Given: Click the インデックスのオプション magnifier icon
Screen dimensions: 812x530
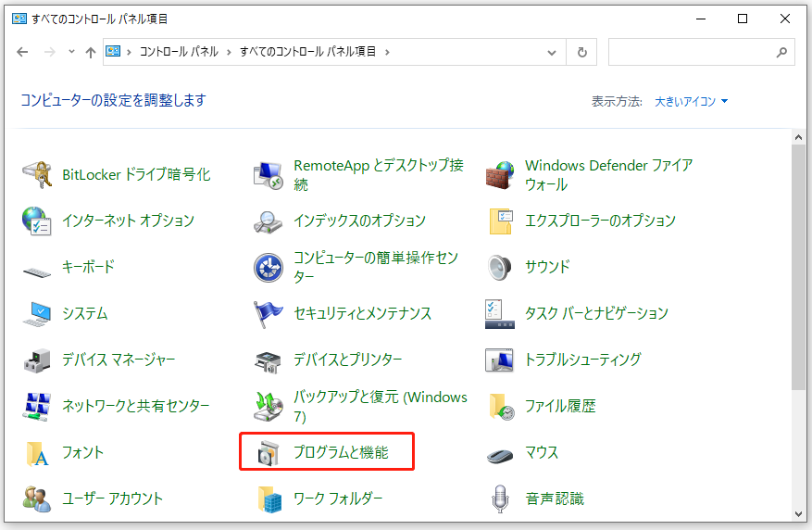Looking at the screenshot, I should [269, 221].
